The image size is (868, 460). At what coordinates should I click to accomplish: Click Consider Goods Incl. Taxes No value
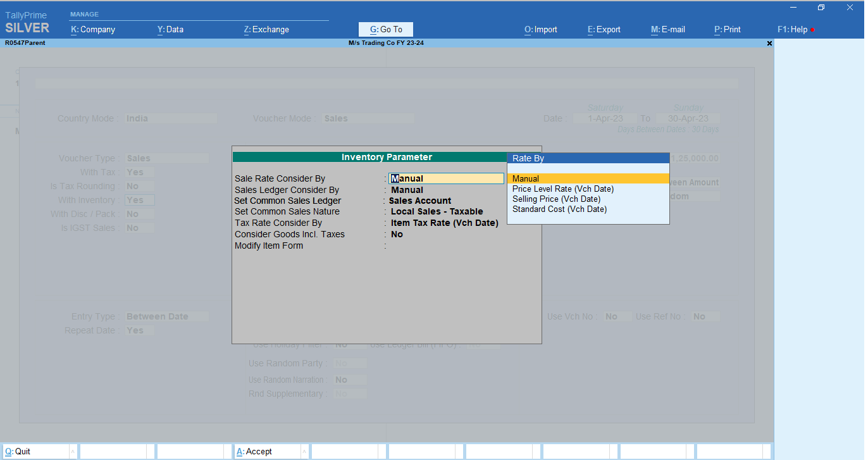pos(397,234)
